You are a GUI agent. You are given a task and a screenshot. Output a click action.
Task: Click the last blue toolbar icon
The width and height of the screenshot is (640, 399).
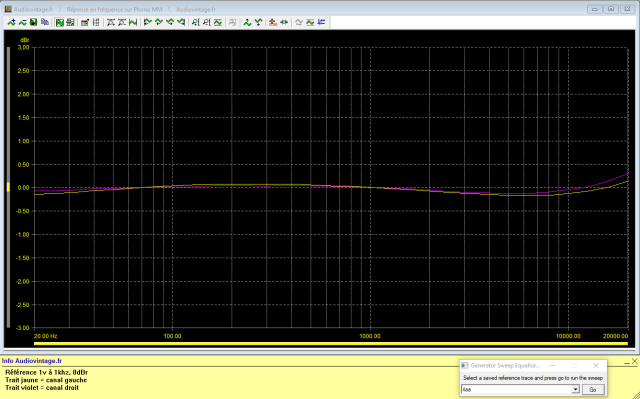[322, 22]
